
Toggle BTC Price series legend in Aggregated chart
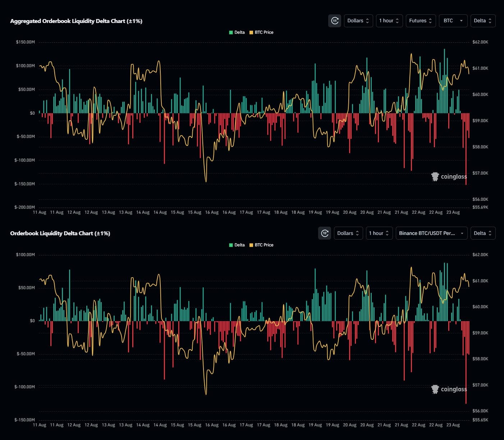pos(261,32)
